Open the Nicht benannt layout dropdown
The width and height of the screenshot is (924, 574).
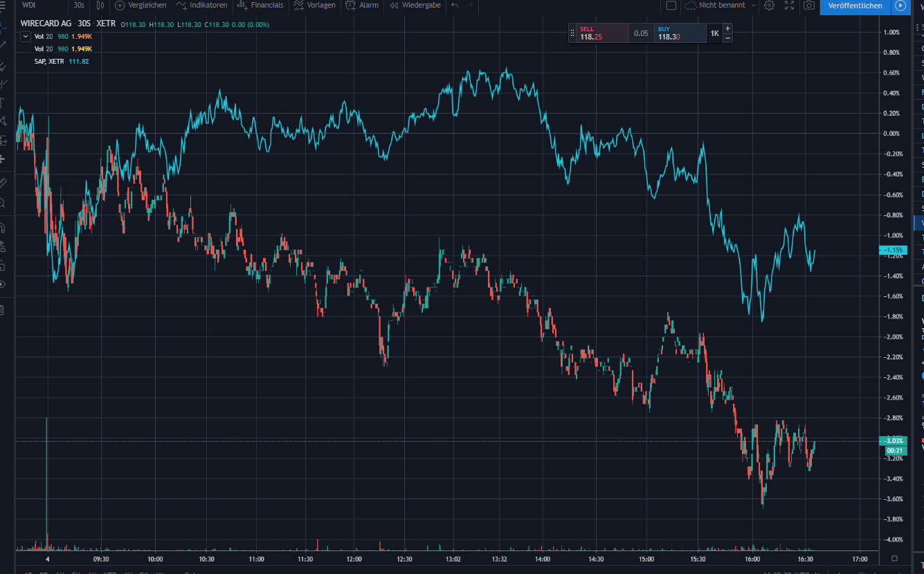[x=720, y=6]
